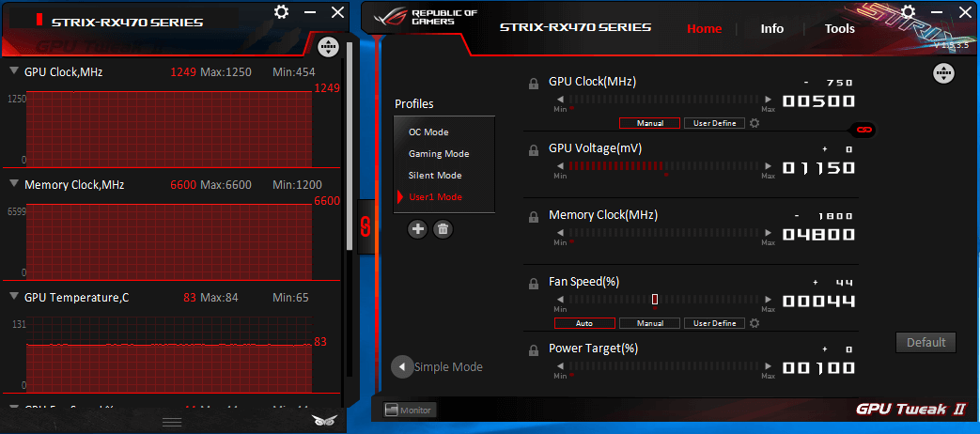Image resolution: width=980 pixels, height=434 pixels.
Task: Click the GPU Clock slider track
Action: click(x=663, y=99)
